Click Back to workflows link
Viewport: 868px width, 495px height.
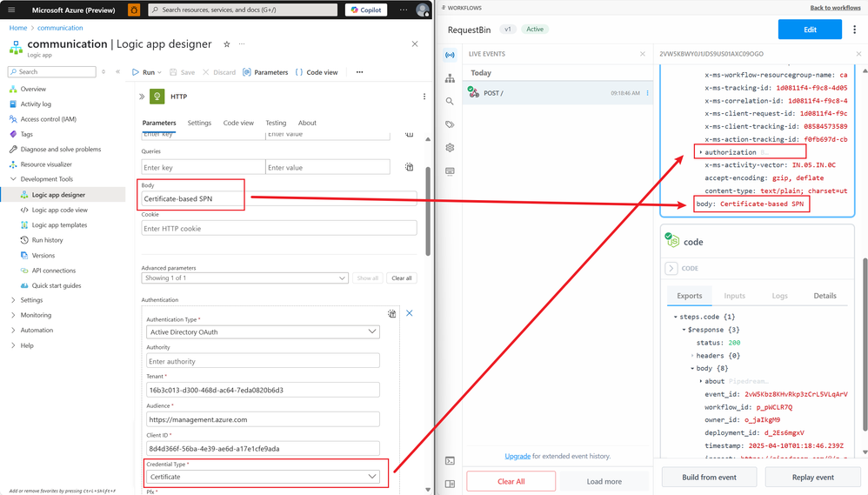[x=835, y=8]
